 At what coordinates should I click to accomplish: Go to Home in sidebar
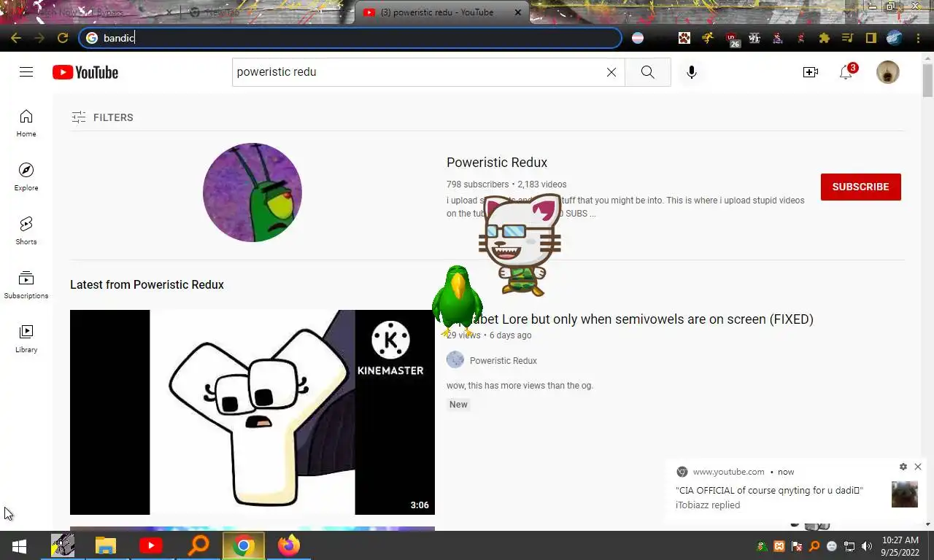pyautogui.click(x=26, y=123)
